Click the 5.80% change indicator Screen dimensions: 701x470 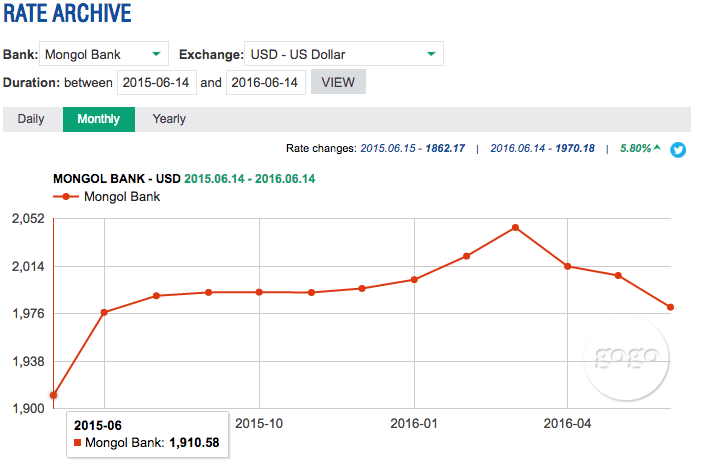click(x=640, y=148)
